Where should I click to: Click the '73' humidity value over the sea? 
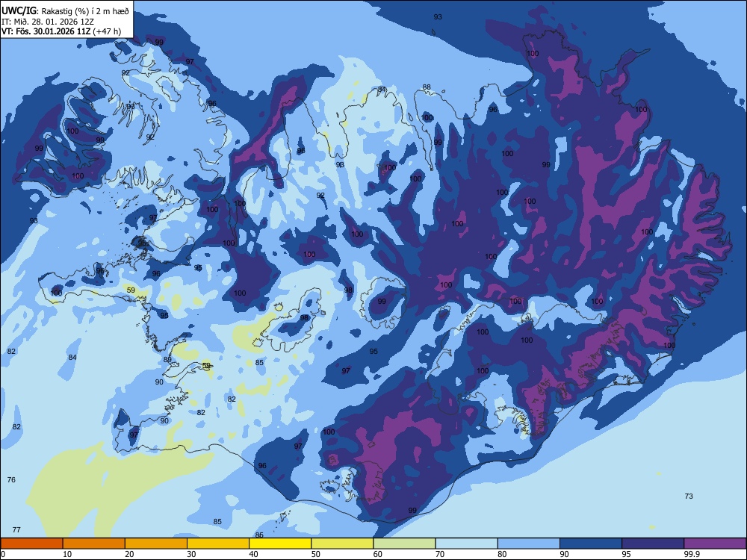(x=689, y=497)
